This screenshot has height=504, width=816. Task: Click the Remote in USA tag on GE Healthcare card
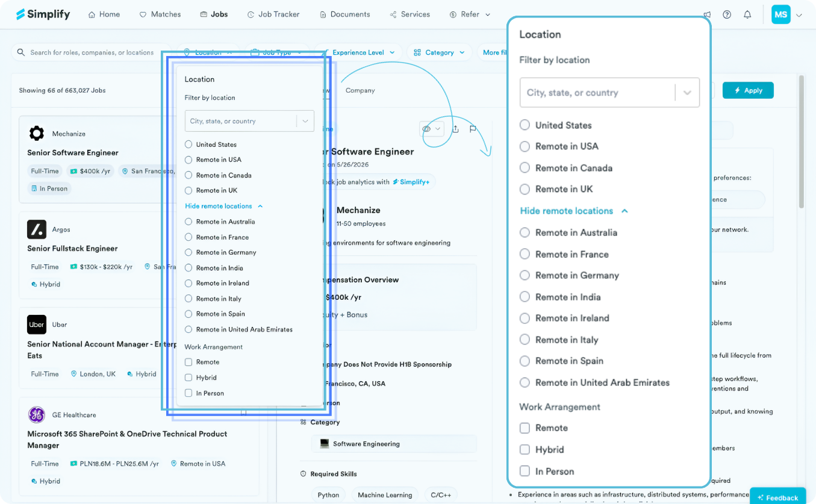click(x=198, y=464)
